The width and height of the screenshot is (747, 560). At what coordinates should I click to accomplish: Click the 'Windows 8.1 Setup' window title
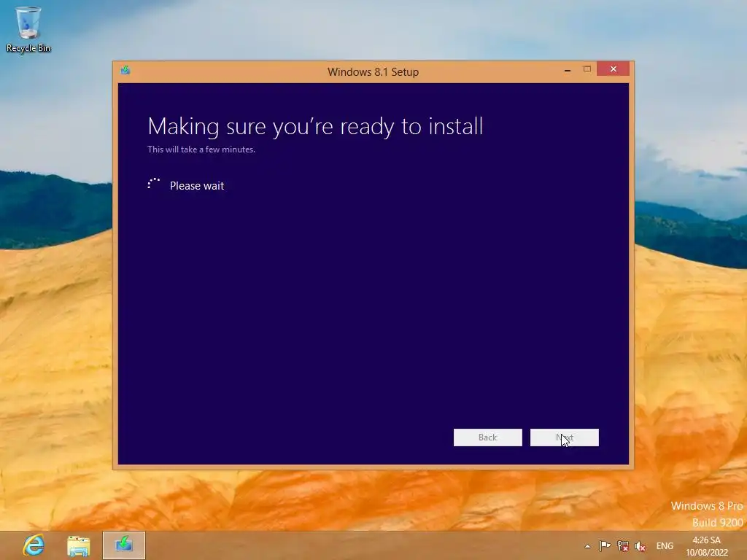click(373, 72)
